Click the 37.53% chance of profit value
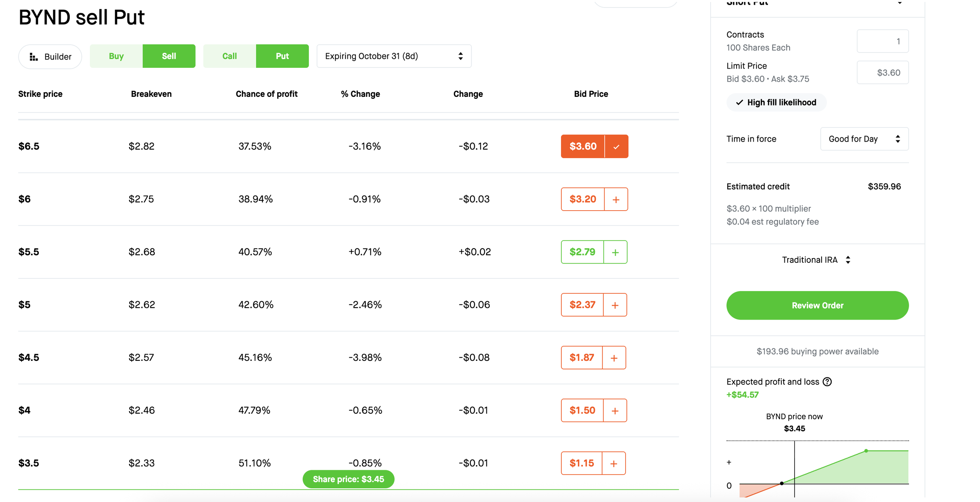 click(255, 146)
